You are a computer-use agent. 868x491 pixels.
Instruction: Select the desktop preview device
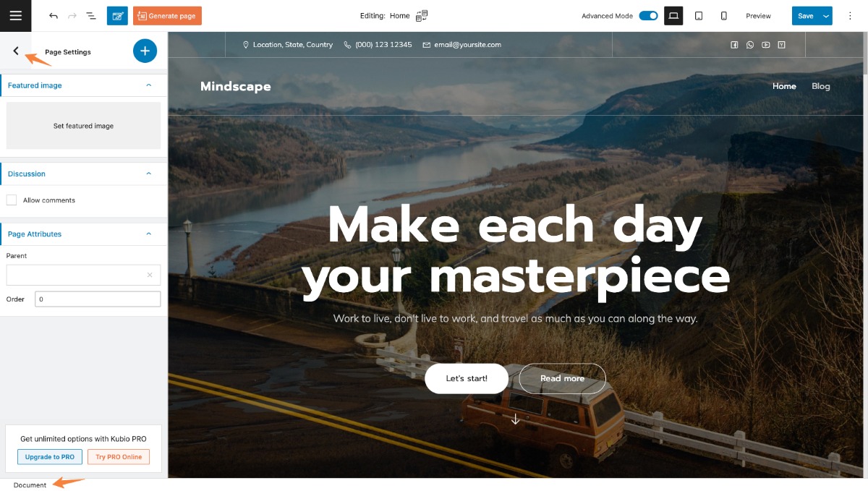(673, 15)
